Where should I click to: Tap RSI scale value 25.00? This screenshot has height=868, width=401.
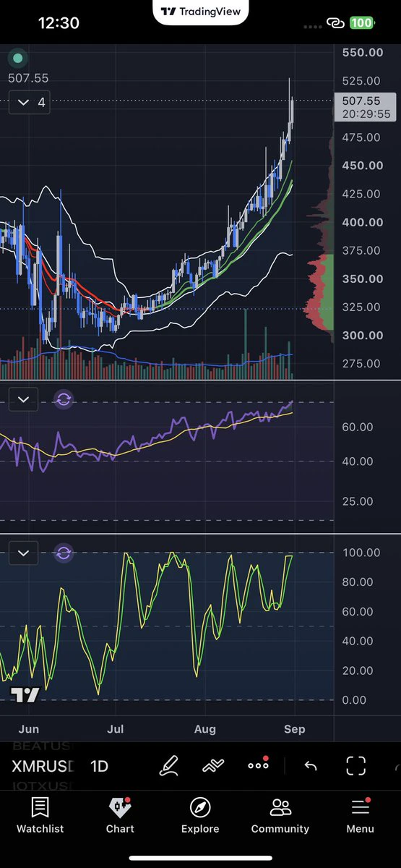(x=358, y=501)
